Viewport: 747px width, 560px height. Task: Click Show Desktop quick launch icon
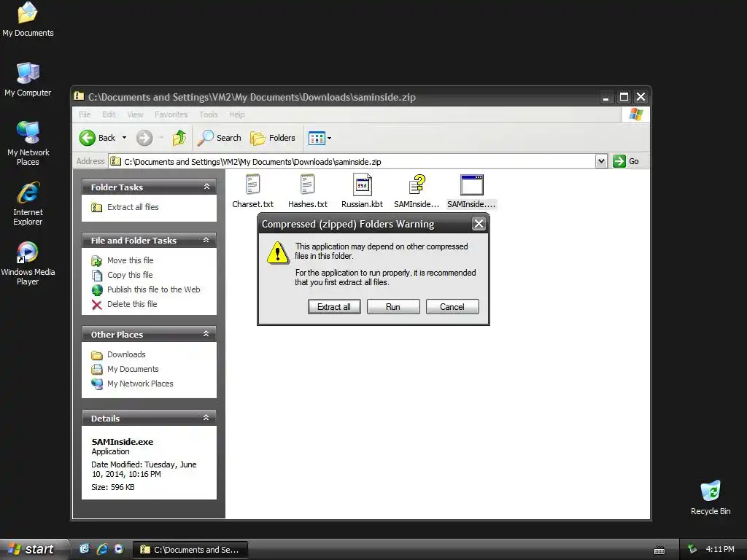point(85,549)
